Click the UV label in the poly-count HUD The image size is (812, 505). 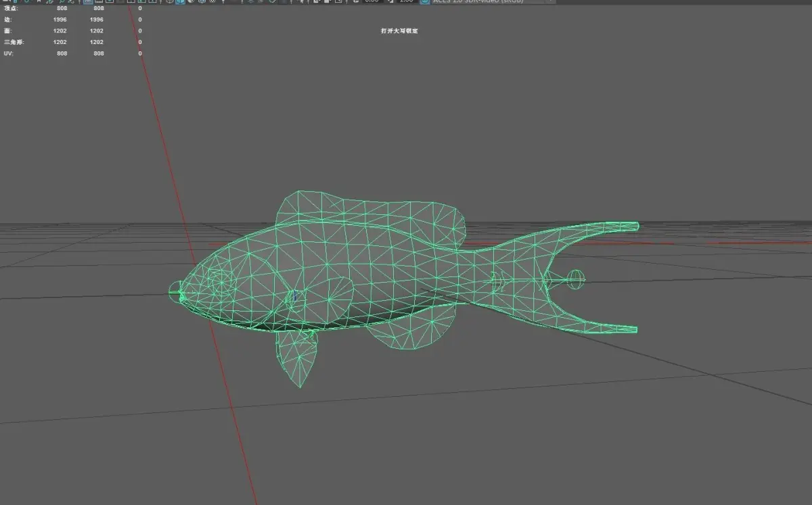click(8, 53)
